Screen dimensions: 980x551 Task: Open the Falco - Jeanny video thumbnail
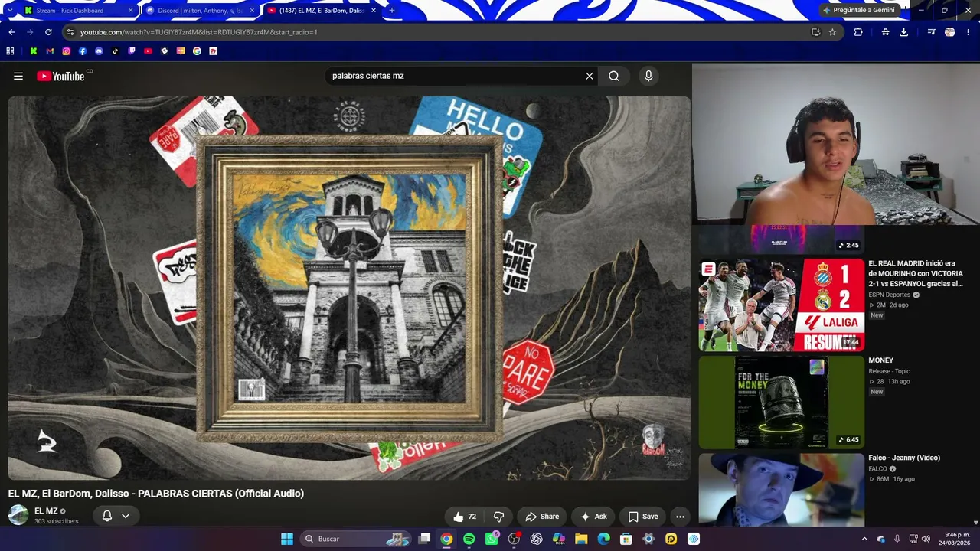tap(781, 490)
